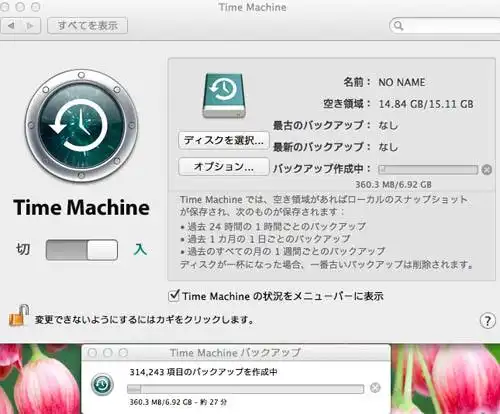Click the small Time Machine icon in the backup window

pos(102,384)
